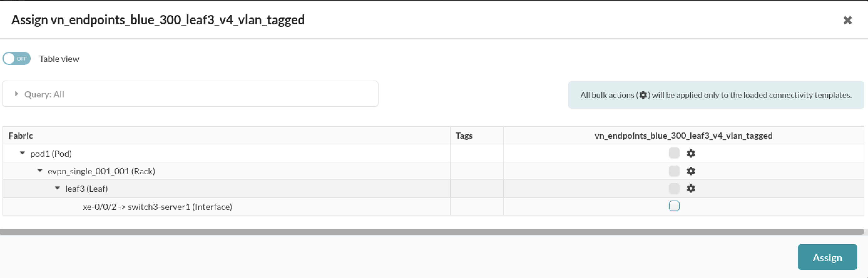
Task: Click the Table view label
Action: [59, 59]
